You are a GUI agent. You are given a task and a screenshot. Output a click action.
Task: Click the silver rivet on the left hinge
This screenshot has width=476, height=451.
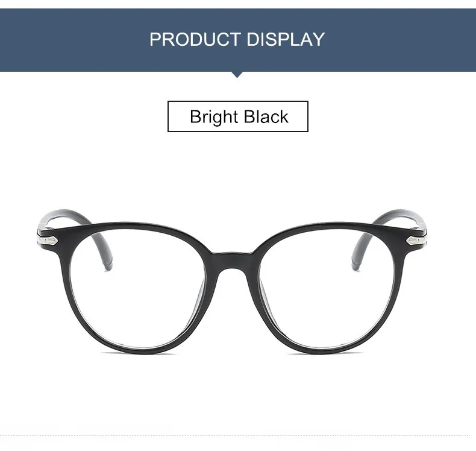(49, 241)
